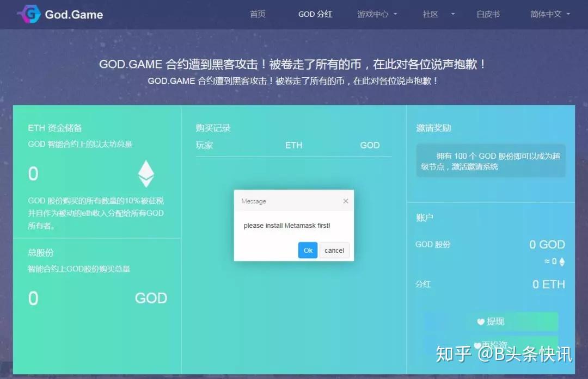The image size is (588, 379).
Task: Click the heart icon on the 提现 button
Action: point(481,322)
